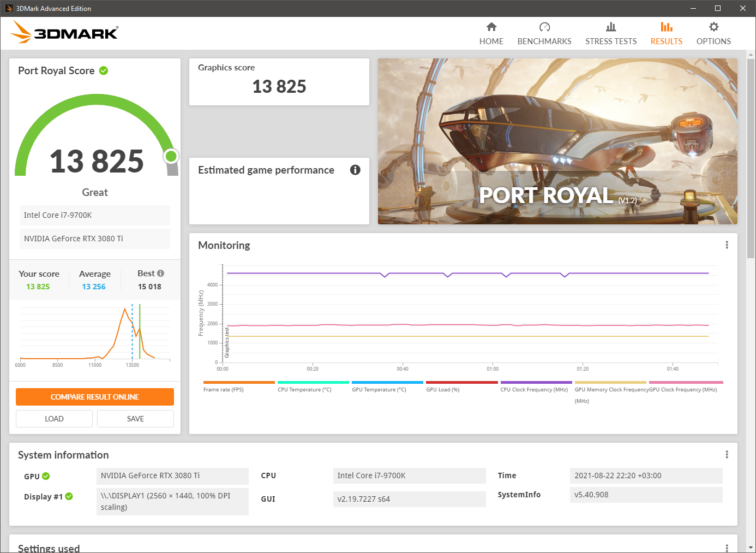Click the vertical scrollbar thumb
Image resolution: width=756 pixels, height=553 pixels.
coord(751,158)
